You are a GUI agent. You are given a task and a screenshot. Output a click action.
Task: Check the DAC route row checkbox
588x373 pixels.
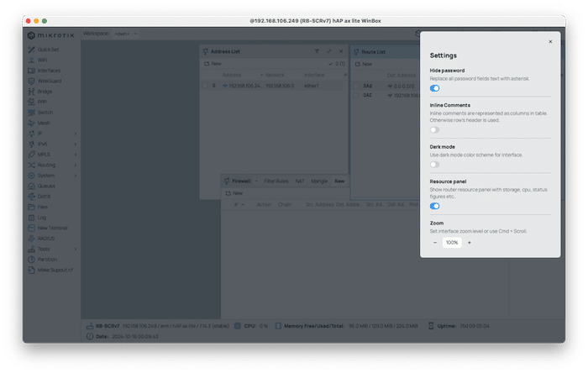click(355, 95)
